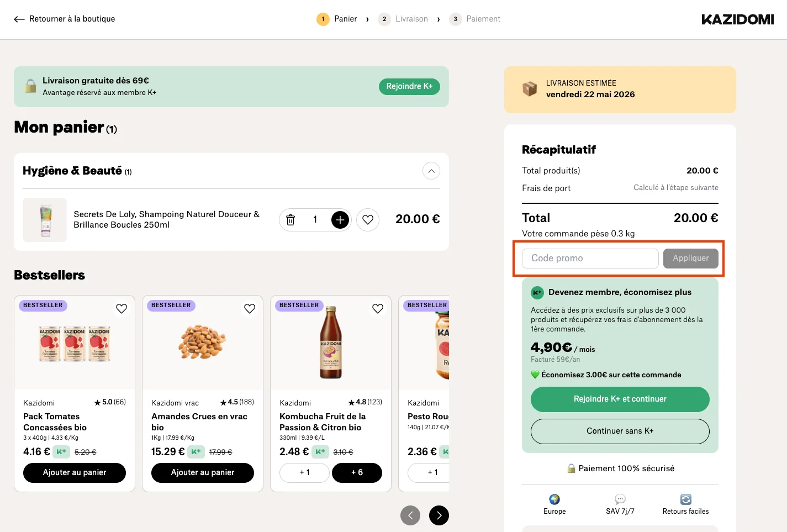The width and height of the screenshot is (787, 532).
Task: Favorite the Amandes Crues en vrac bio
Action: click(x=250, y=309)
